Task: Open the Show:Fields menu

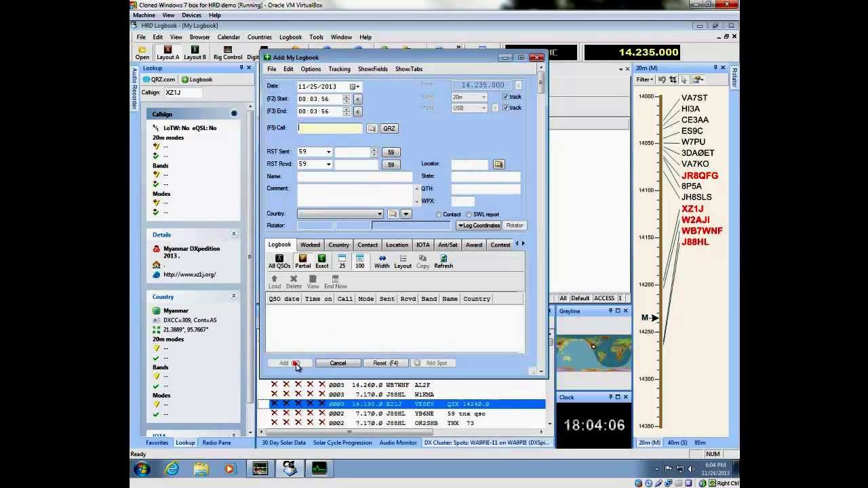Action: click(x=373, y=69)
